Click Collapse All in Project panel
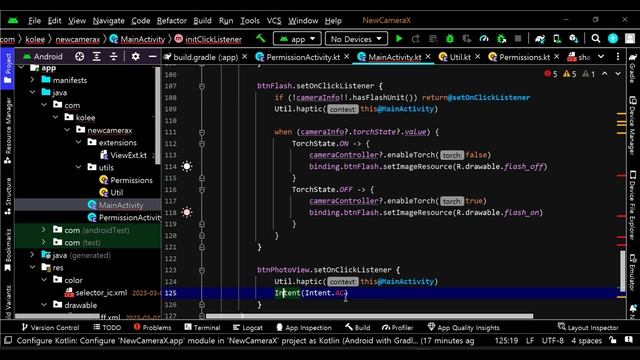 [x=113, y=56]
